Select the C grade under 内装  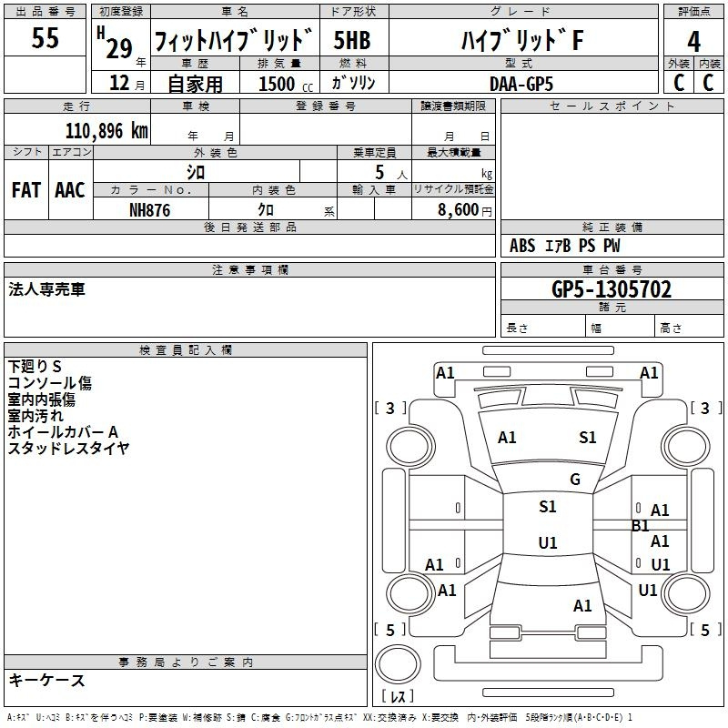click(x=708, y=83)
